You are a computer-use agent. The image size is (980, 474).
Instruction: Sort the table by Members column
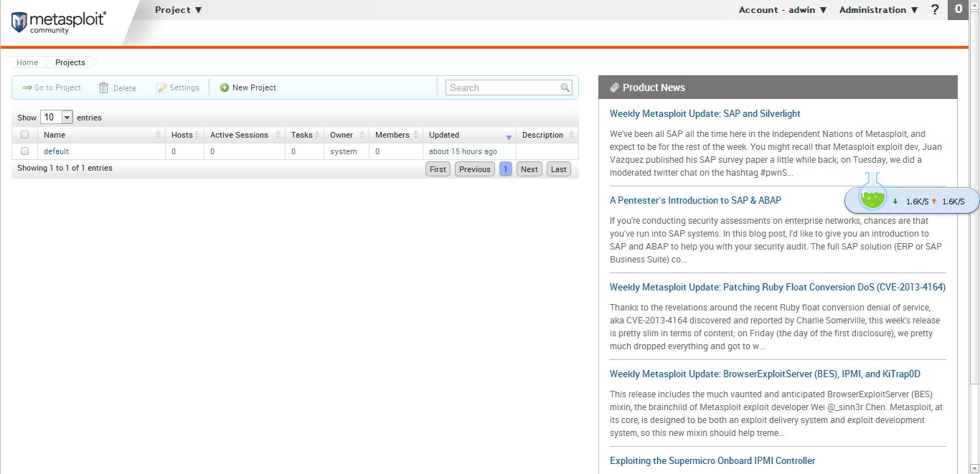(x=396, y=135)
